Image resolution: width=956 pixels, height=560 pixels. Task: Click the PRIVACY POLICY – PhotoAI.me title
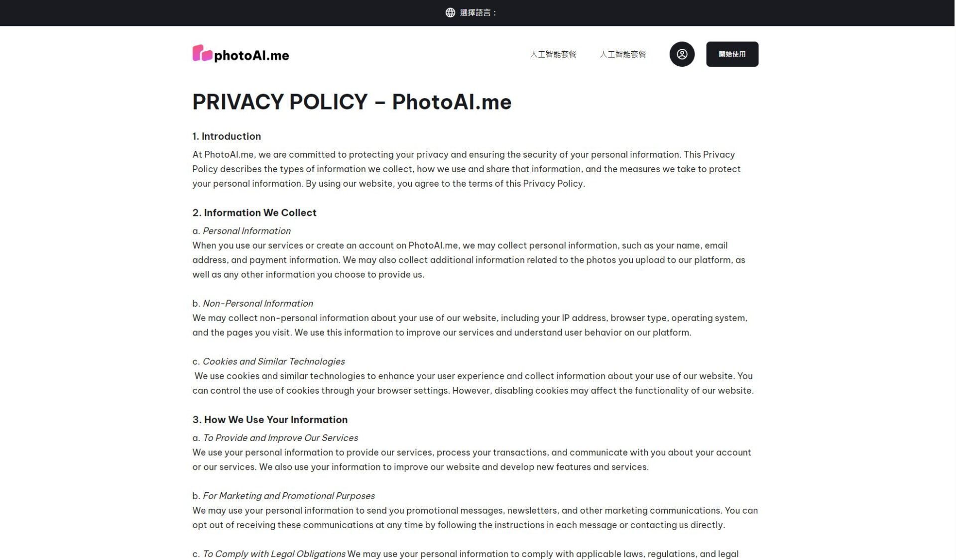click(352, 102)
